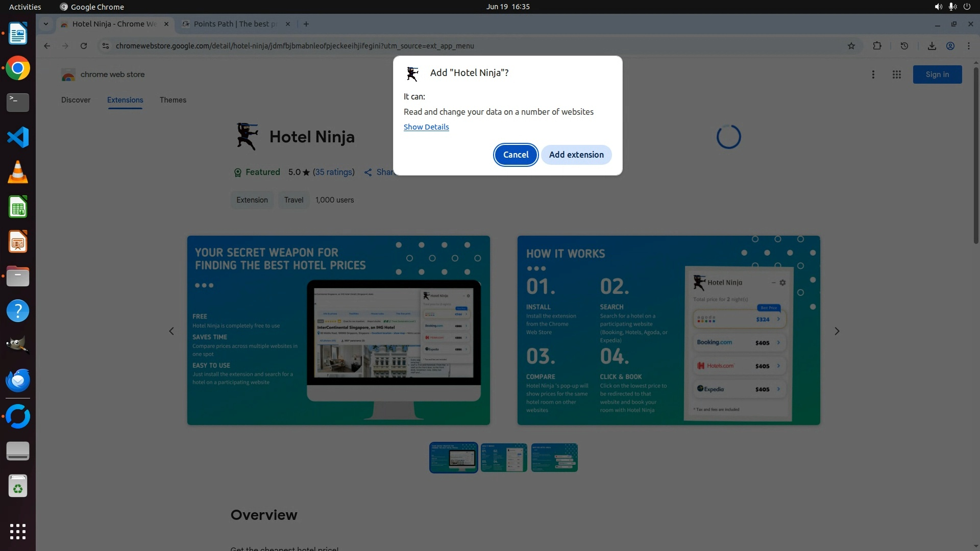Cancel the Hotel Ninja install dialog
Viewport: 980px width, 551px height.
516,155
